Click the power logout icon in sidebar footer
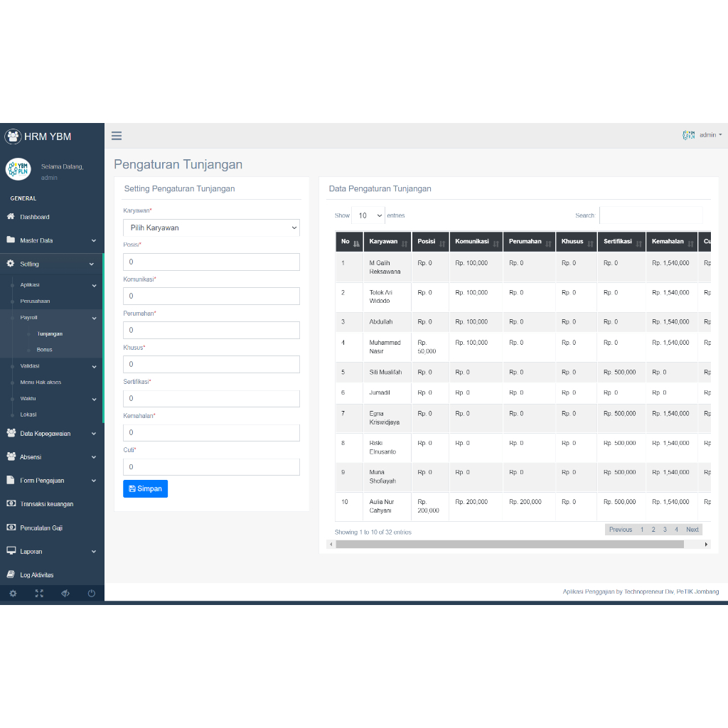This screenshot has height=728, width=728. pyautogui.click(x=92, y=593)
